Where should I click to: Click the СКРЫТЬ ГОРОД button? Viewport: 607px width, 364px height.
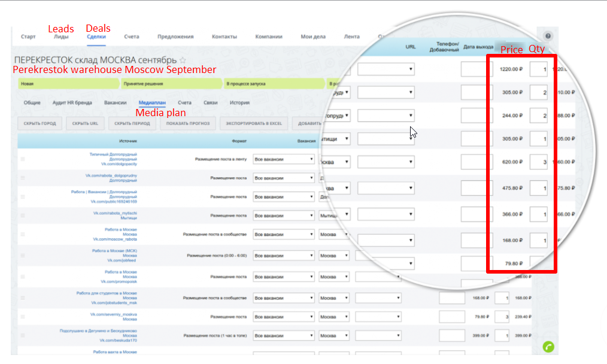pos(40,123)
